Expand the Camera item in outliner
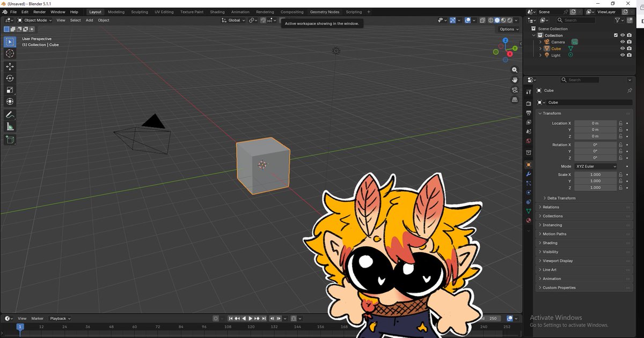Screen dimensions: 644x338 point(540,42)
